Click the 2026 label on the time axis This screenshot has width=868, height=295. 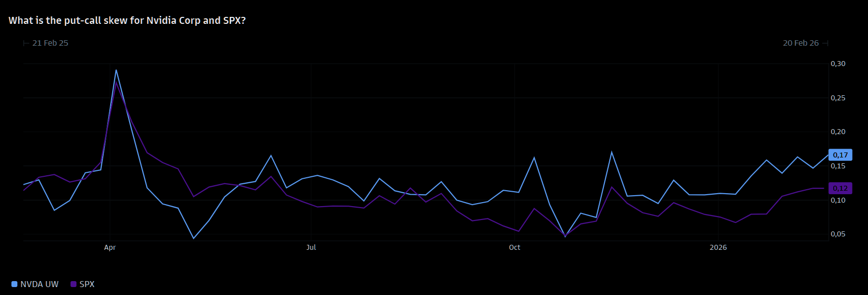718,247
